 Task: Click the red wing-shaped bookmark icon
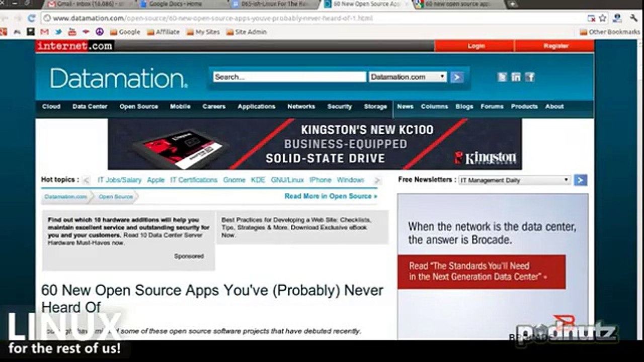tap(86, 32)
